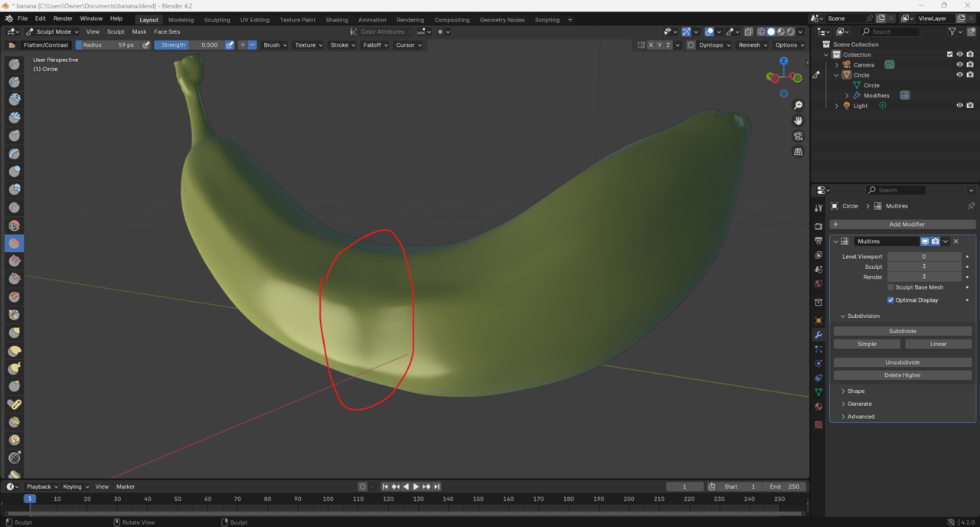
Task: Open the Face Sets menu
Action: pos(167,31)
